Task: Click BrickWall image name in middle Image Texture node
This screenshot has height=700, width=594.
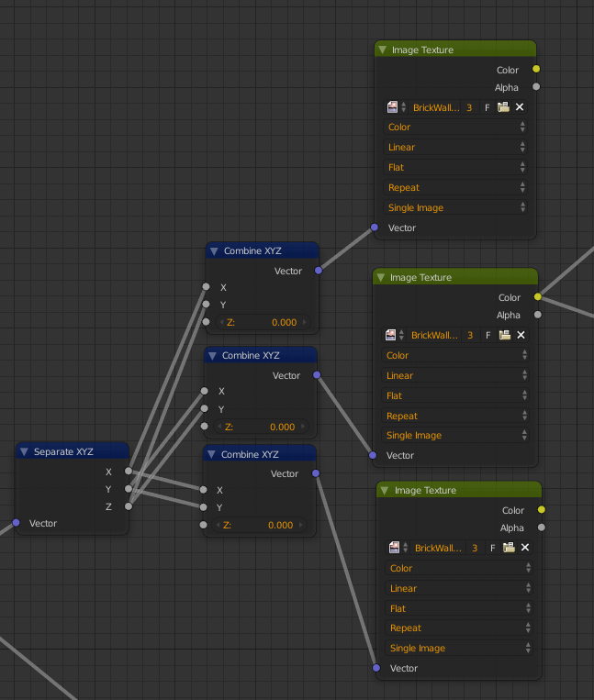Action: click(433, 336)
